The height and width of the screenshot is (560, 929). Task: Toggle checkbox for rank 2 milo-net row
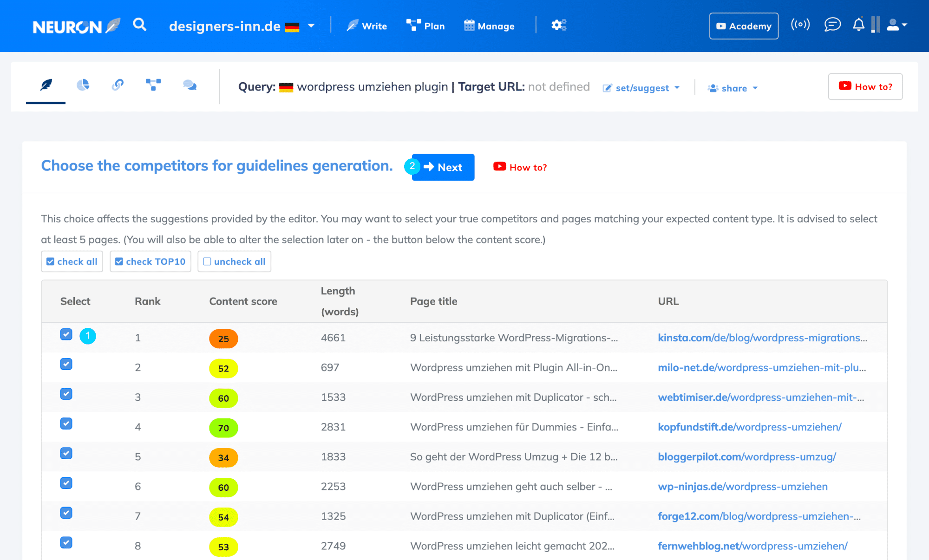point(66,364)
